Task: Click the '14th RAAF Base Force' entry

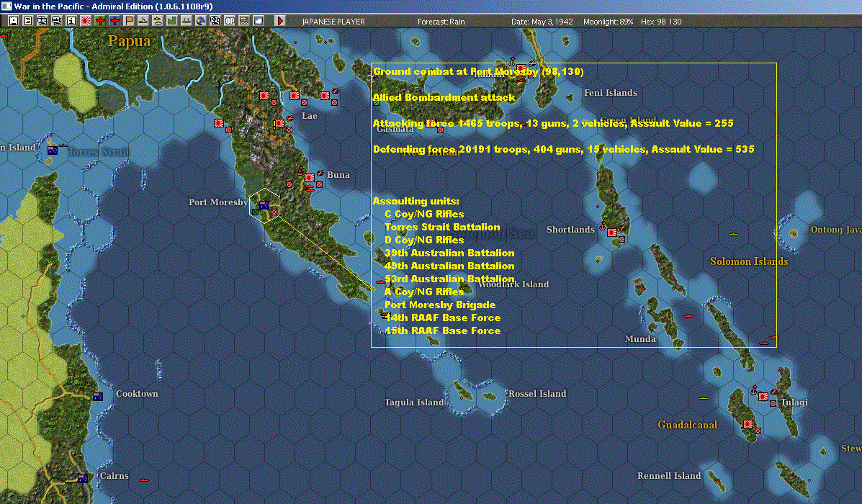Action: (x=443, y=318)
